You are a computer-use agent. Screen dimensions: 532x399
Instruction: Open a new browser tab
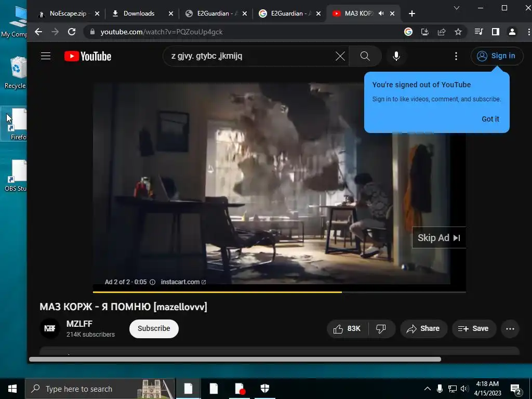[x=412, y=14]
